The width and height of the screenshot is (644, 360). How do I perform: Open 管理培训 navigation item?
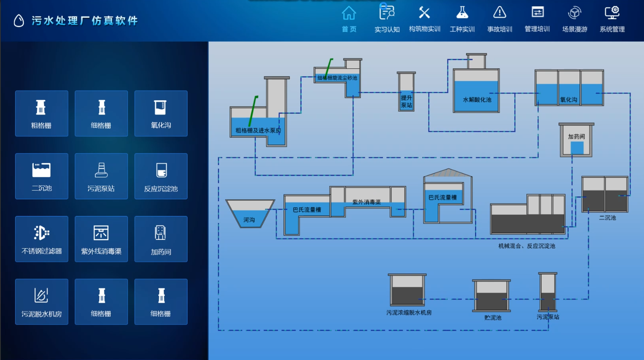click(x=537, y=19)
